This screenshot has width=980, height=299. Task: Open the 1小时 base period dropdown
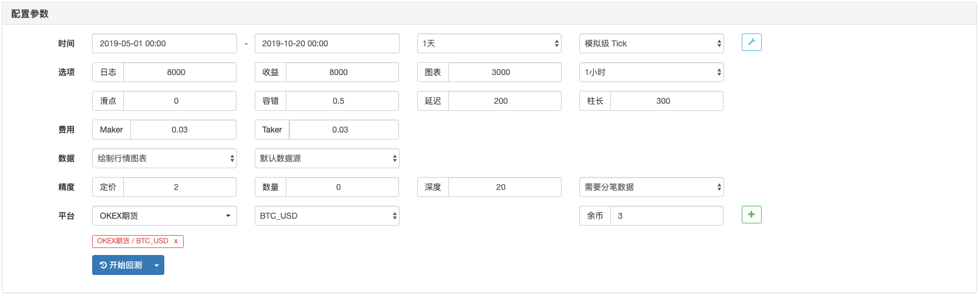click(x=651, y=72)
